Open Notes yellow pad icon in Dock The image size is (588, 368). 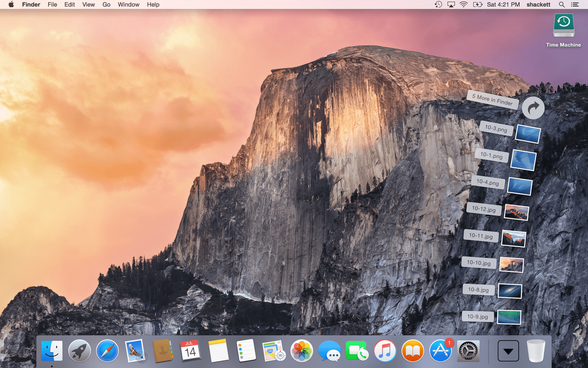click(218, 351)
